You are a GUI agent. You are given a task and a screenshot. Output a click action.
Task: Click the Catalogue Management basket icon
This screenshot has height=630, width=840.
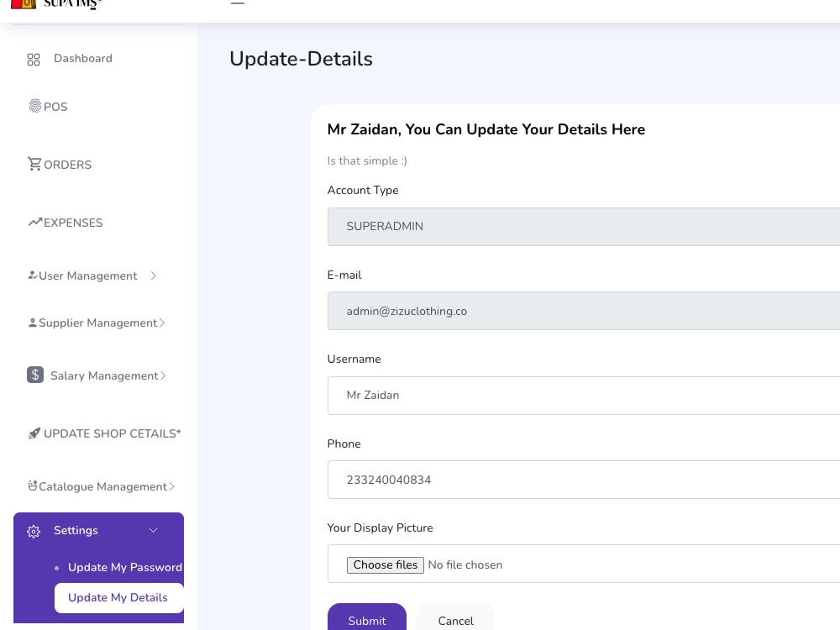33,486
